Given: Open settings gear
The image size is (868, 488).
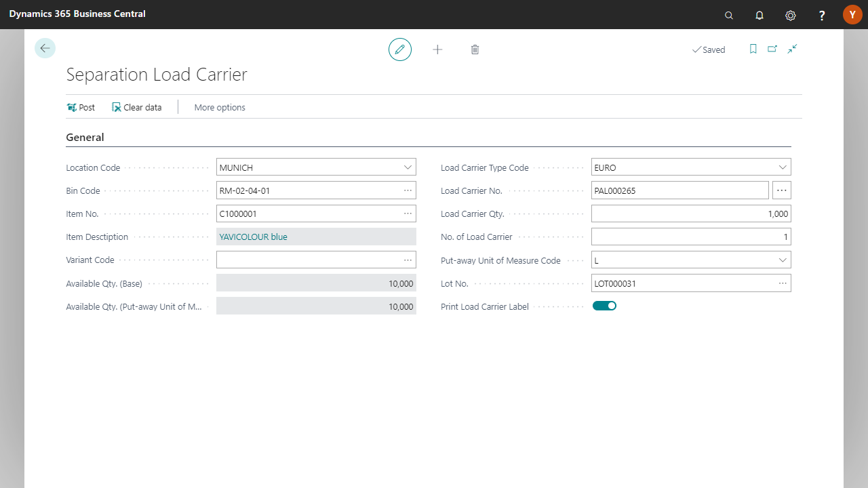Looking at the screenshot, I should (x=790, y=15).
